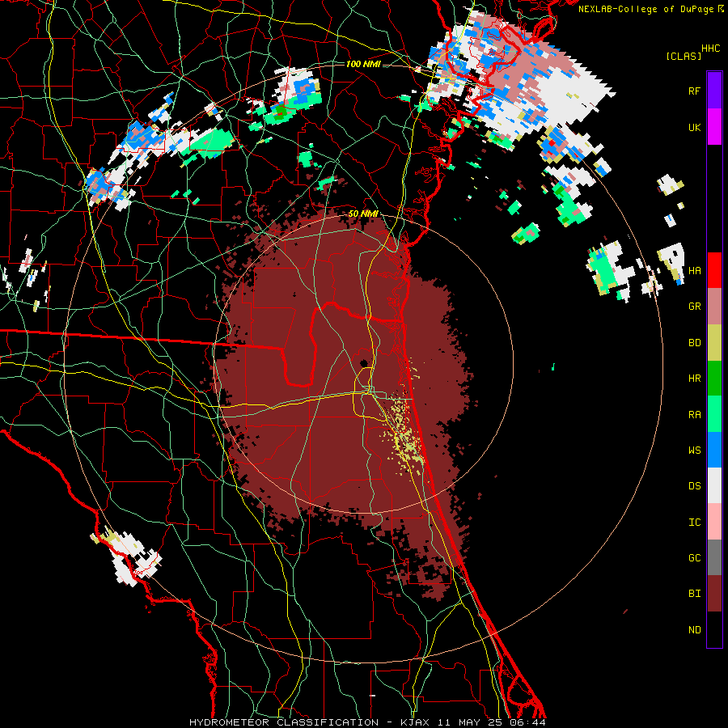Click the GR dusty pink legend swatch
Image resolution: width=728 pixels, height=728 pixels.
click(714, 307)
